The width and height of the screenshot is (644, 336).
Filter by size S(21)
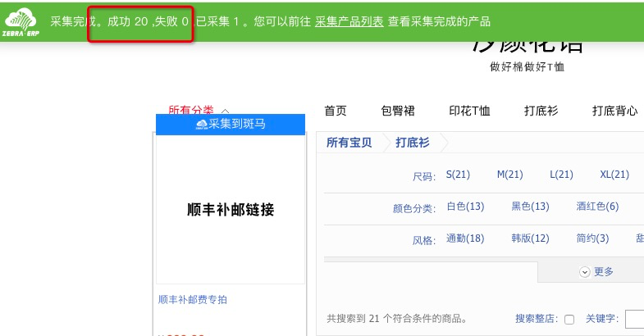coord(458,175)
